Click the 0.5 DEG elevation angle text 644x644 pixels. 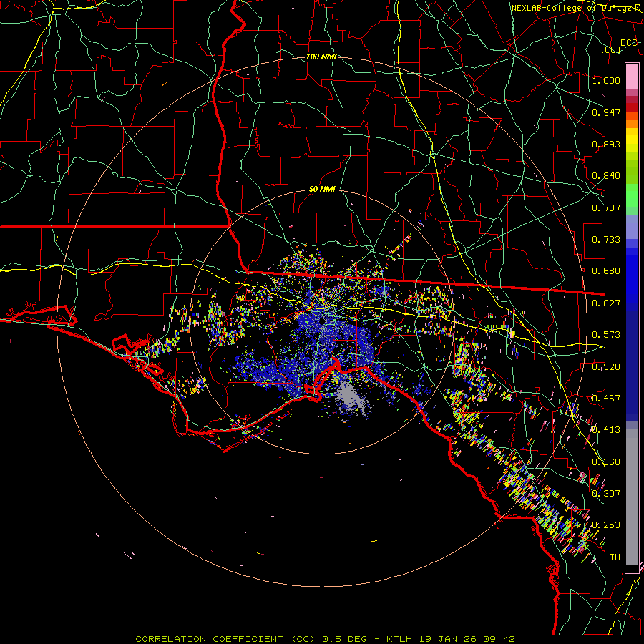[344, 639]
